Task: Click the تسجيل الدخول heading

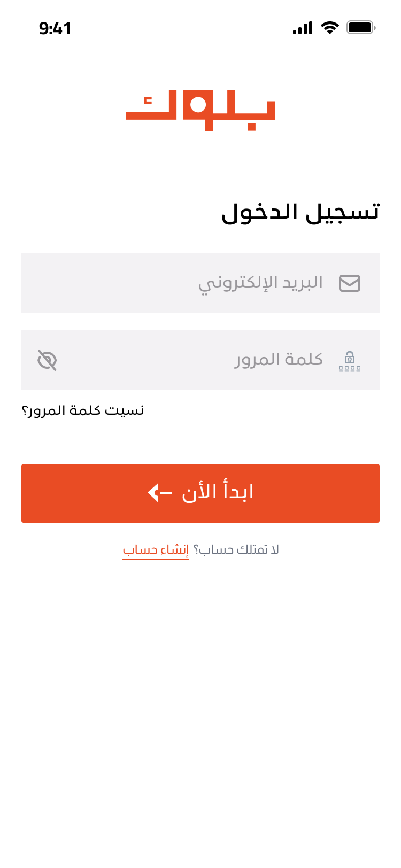Action: [300, 212]
